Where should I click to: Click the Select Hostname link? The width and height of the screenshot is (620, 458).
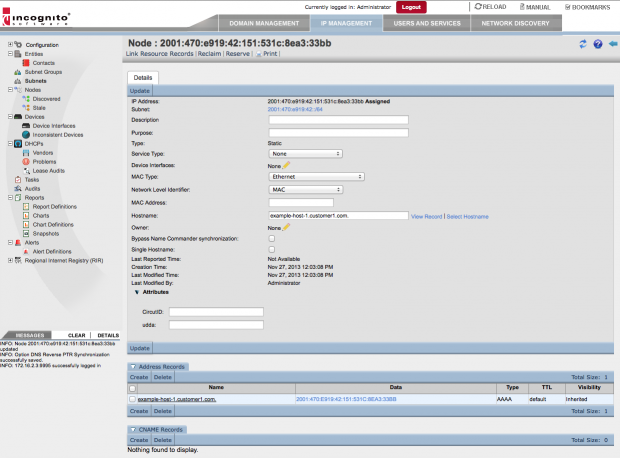[x=467, y=216]
